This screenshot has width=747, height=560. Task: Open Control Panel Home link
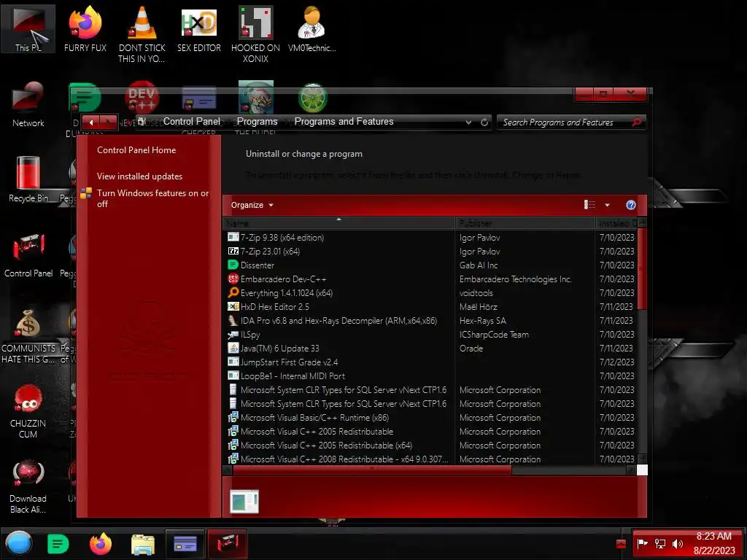tap(136, 150)
